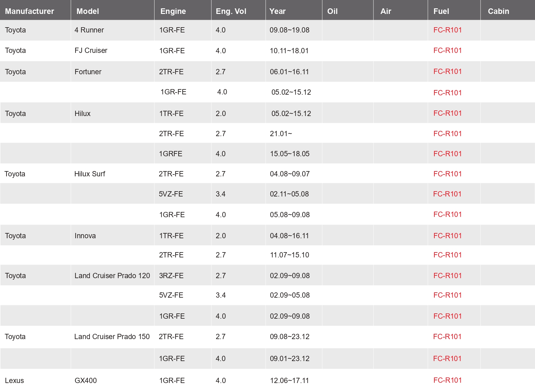
Task: Click the Manufacturer column header
Action: 29,11
